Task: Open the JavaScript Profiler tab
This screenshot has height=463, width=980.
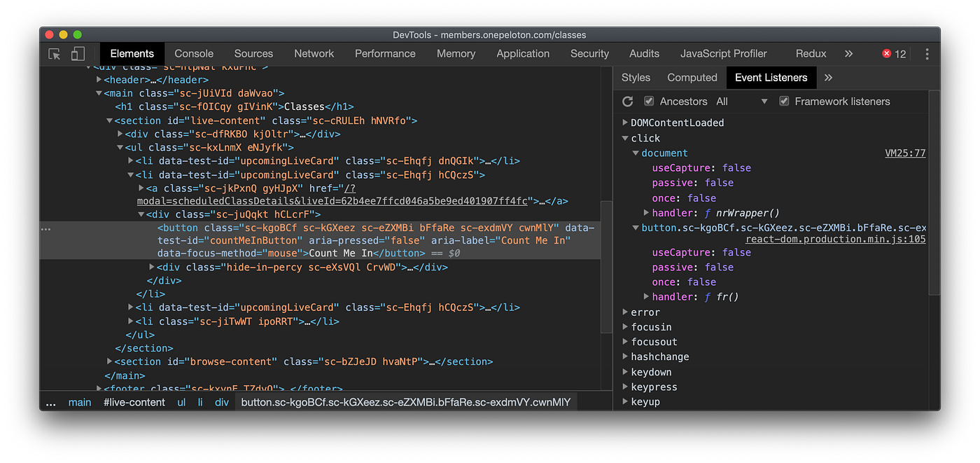Action: tap(724, 54)
